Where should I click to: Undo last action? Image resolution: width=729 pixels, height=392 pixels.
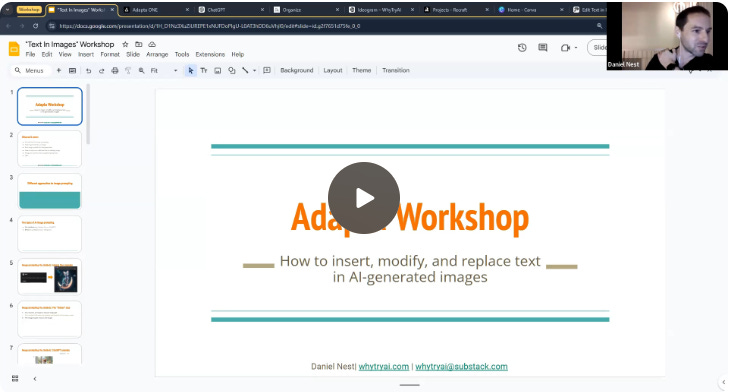tap(88, 71)
